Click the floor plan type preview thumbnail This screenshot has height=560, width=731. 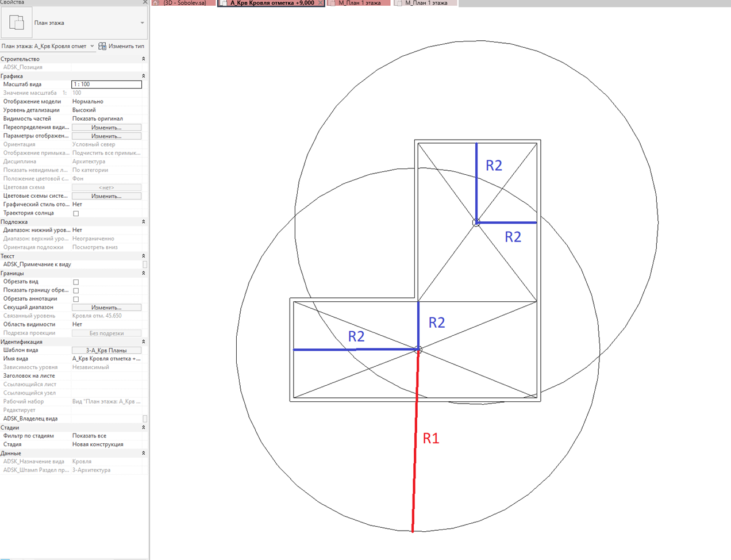16,23
